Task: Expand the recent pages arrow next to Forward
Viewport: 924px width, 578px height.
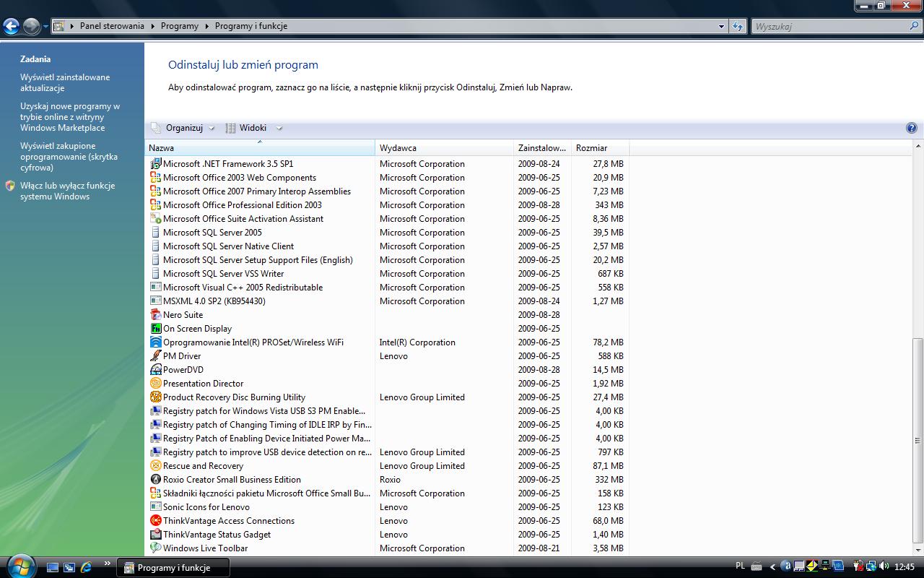Action: (x=45, y=27)
